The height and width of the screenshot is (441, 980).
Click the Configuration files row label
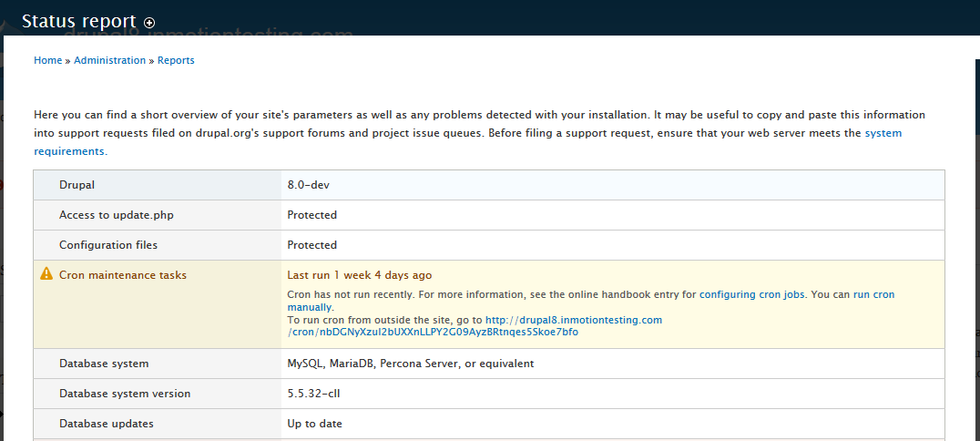[x=108, y=245]
